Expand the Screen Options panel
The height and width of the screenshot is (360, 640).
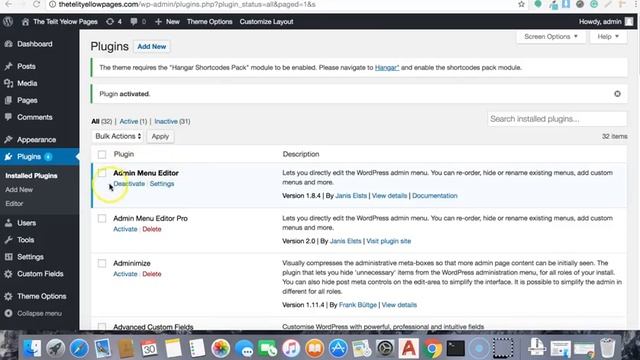[x=551, y=37]
